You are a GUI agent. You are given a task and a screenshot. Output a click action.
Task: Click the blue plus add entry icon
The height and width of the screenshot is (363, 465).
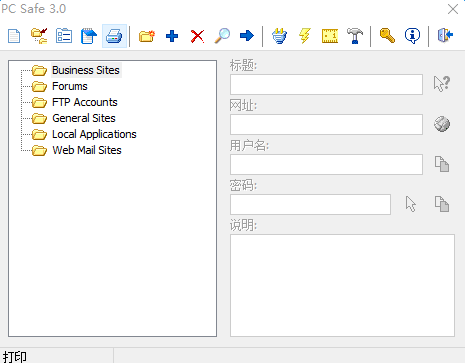(x=172, y=36)
